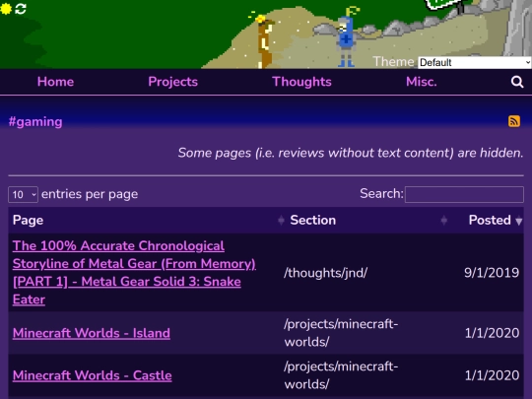This screenshot has height=399, width=532.
Task: Open the Thoughts menu item
Action: (x=301, y=82)
